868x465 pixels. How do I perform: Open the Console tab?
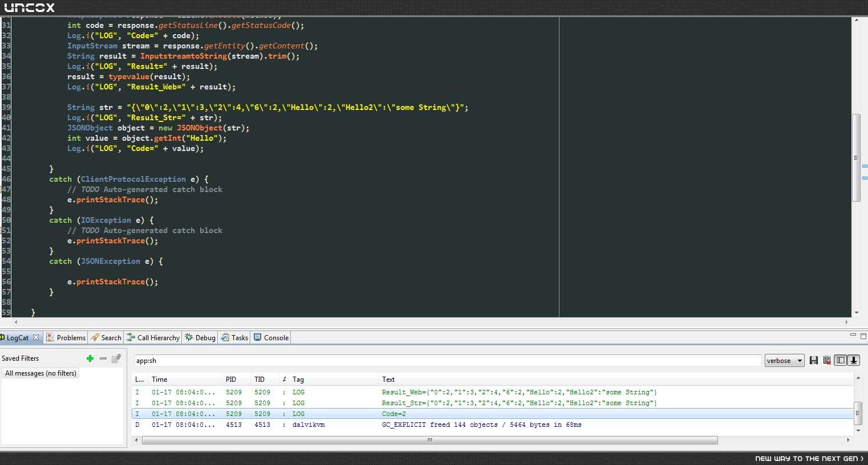pos(271,337)
